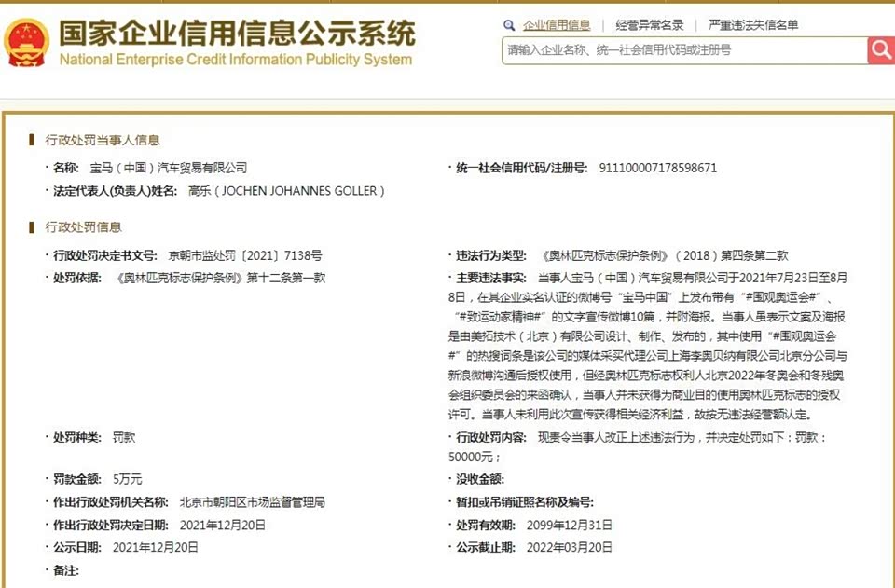This screenshot has height=588, width=895.
Task: Click the 国家企业信用信息公示系统 site title
Action: [237, 33]
